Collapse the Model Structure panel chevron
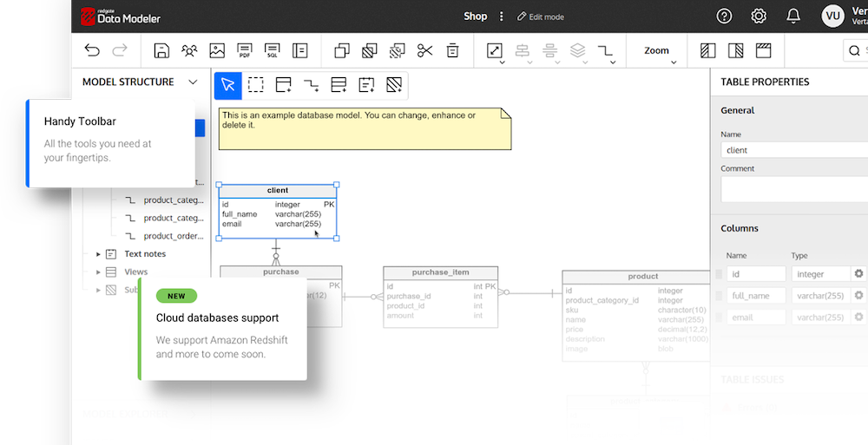The width and height of the screenshot is (868, 445). pos(193,82)
